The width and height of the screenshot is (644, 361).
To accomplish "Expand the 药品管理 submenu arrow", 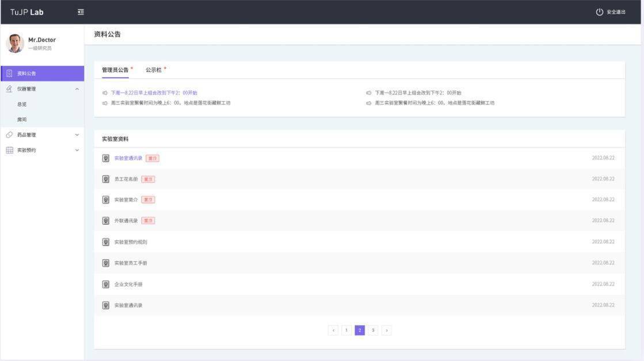I will tap(77, 135).
